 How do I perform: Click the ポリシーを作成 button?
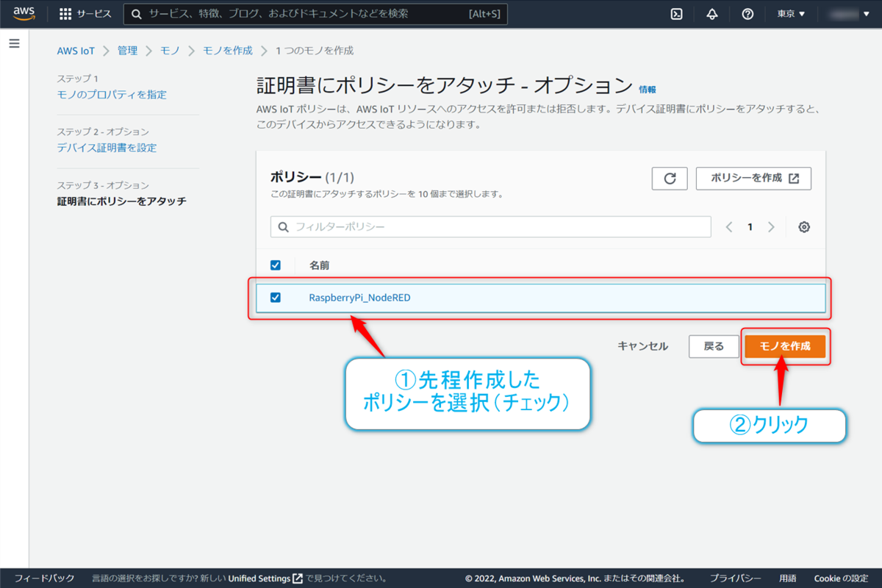pyautogui.click(x=753, y=179)
